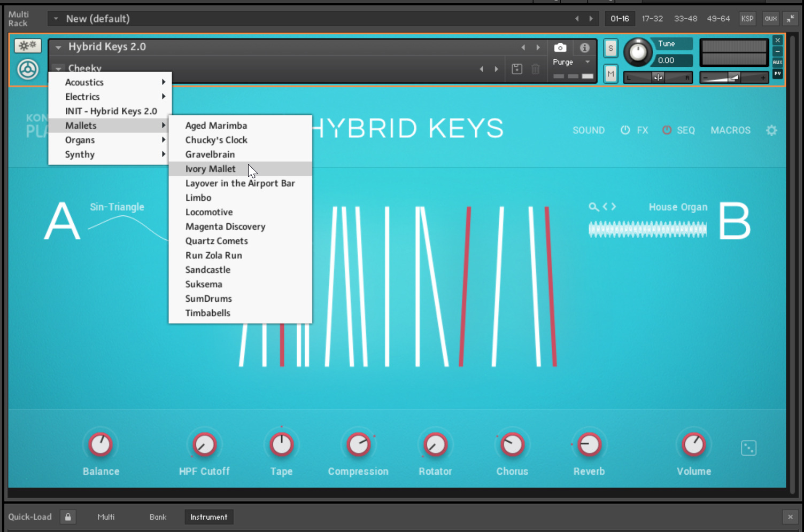Switch to rack page 33-48
This screenshot has height=532, width=804.
[x=685, y=19]
